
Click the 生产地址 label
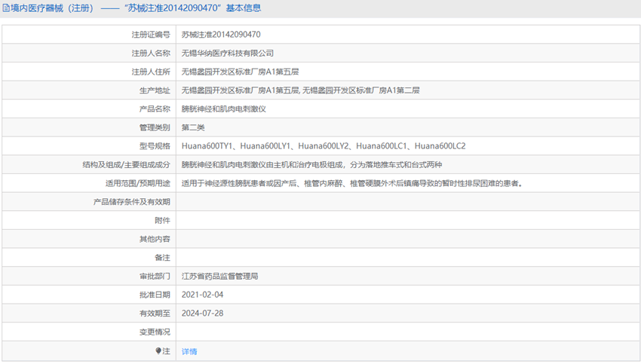pos(155,90)
